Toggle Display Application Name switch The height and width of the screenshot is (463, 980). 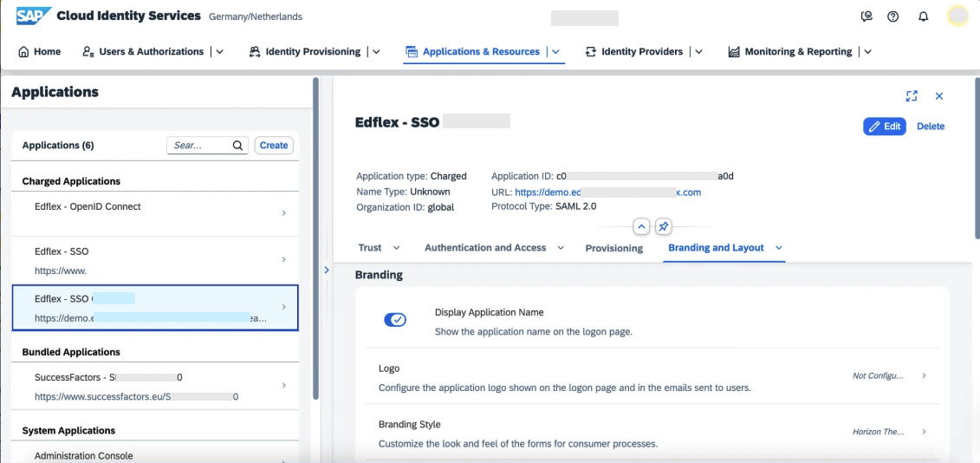click(x=395, y=320)
